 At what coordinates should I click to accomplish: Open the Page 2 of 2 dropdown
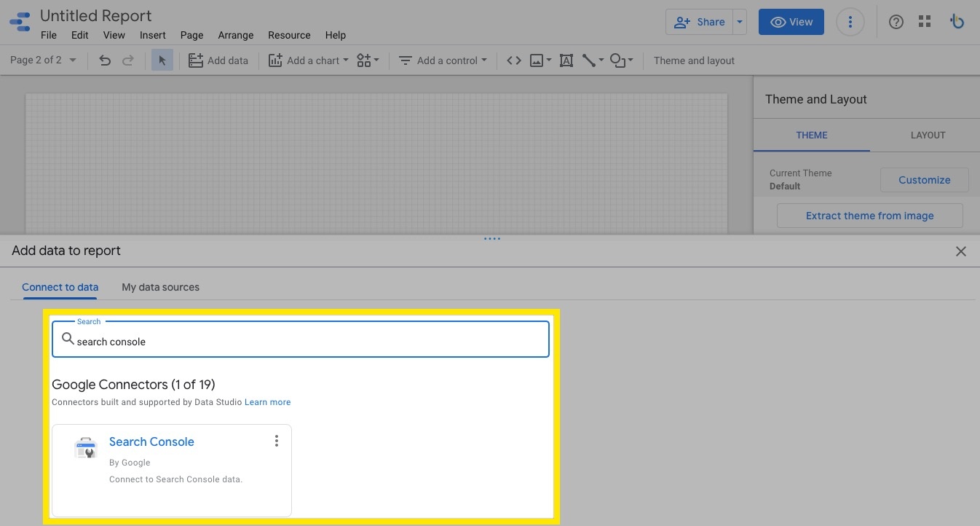point(43,60)
